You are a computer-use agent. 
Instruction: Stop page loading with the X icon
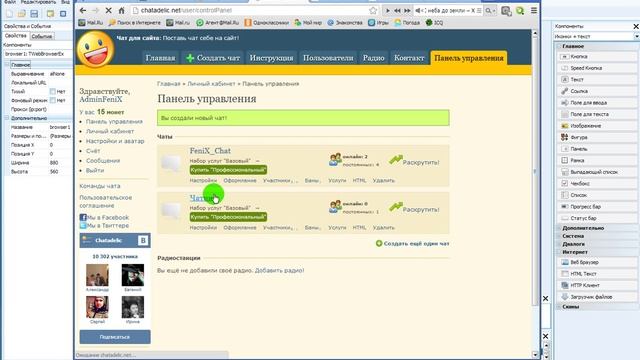point(109,10)
